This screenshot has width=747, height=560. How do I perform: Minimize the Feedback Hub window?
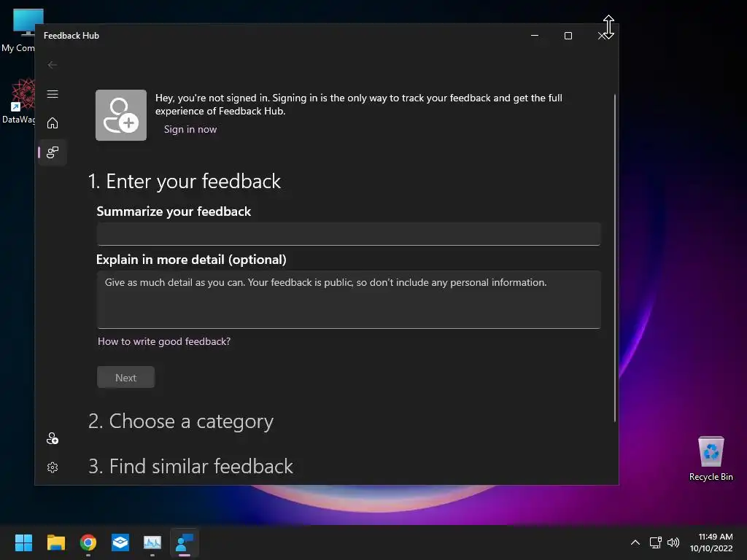tap(535, 36)
